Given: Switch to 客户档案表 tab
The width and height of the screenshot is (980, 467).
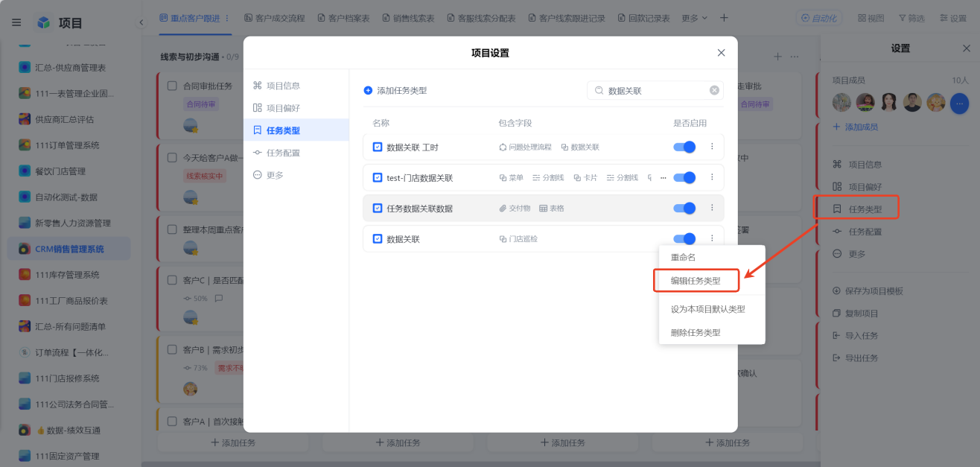Looking at the screenshot, I should click(x=343, y=18).
